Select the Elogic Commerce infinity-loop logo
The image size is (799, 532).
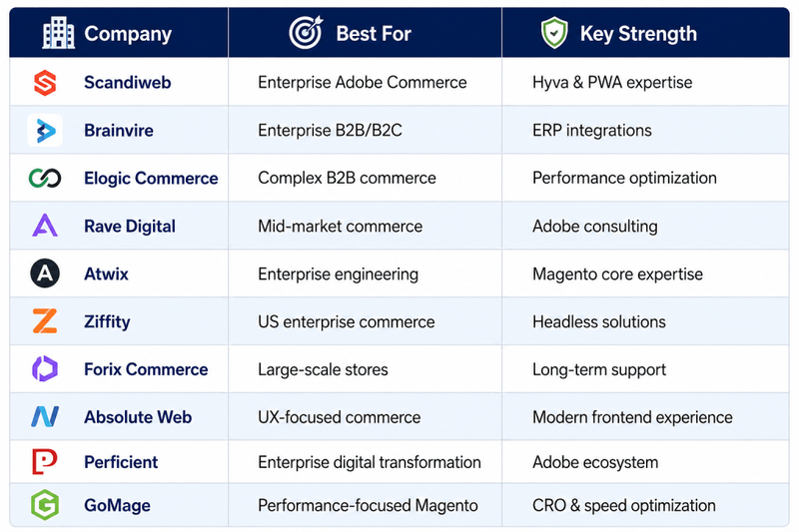click(45, 179)
